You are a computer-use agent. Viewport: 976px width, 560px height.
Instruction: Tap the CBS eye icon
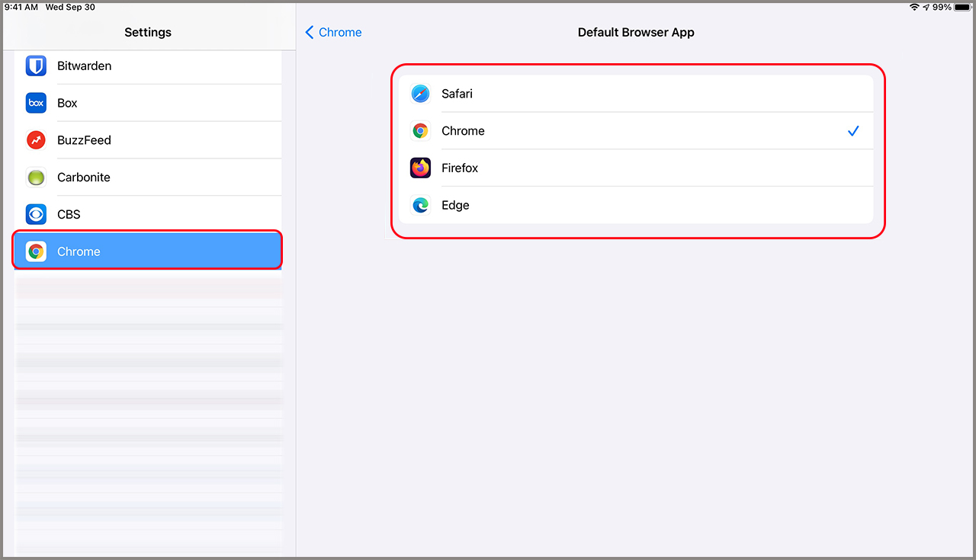pos(36,214)
